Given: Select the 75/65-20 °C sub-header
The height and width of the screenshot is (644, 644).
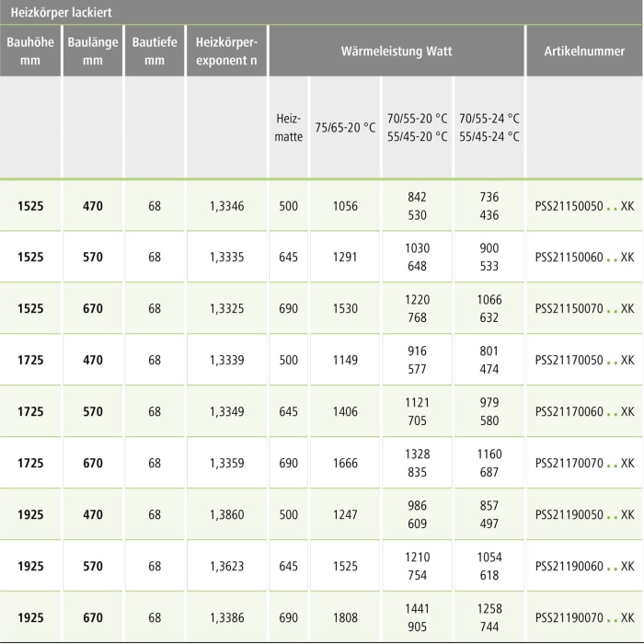Looking at the screenshot, I should tap(345, 128).
